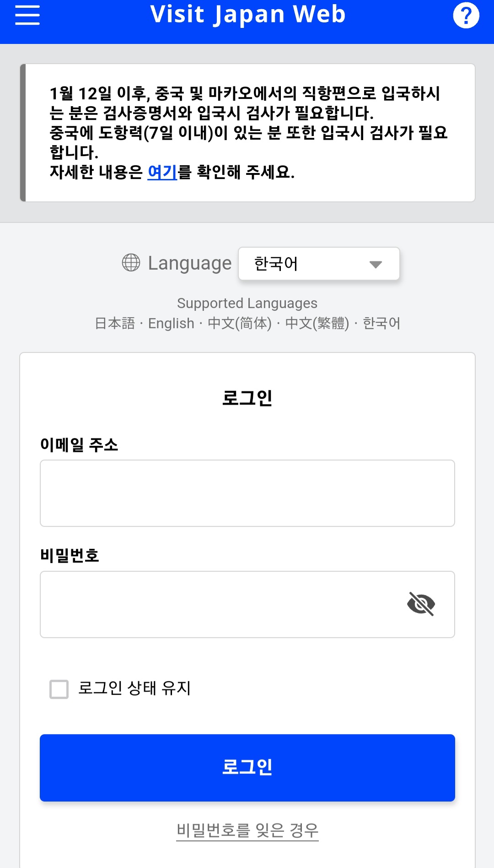The width and height of the screenshot is (494, 868).
Task: Click the 이메일 주소 label
Action: point(79,445)
